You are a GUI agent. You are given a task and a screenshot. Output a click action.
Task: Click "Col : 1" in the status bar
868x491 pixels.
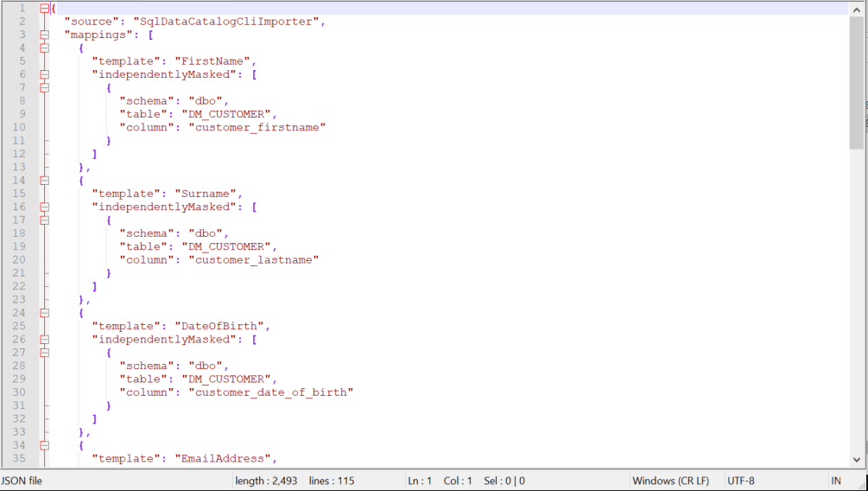pos(458,481)
